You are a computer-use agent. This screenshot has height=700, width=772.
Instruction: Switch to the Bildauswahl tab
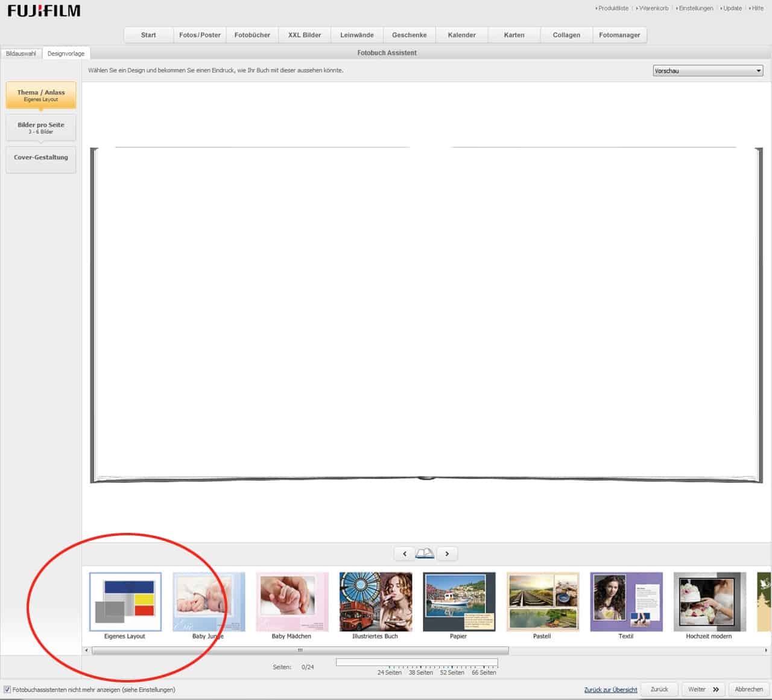(x=21, y=54)
